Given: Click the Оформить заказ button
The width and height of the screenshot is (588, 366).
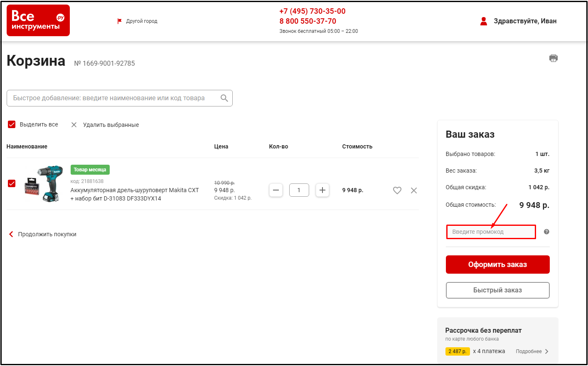Looking at the screenshot, I should click(498, 265).
